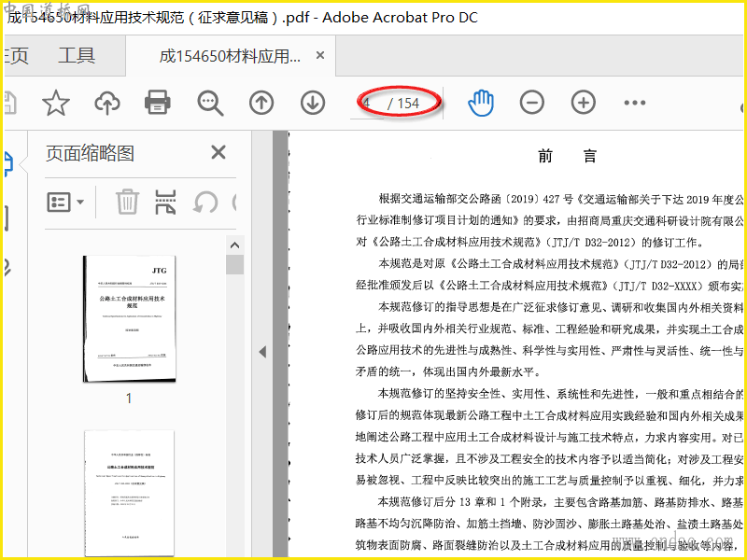The image size is (747, 560).
Task: Open more tools ellipsis menu
Action: (635, 103)
